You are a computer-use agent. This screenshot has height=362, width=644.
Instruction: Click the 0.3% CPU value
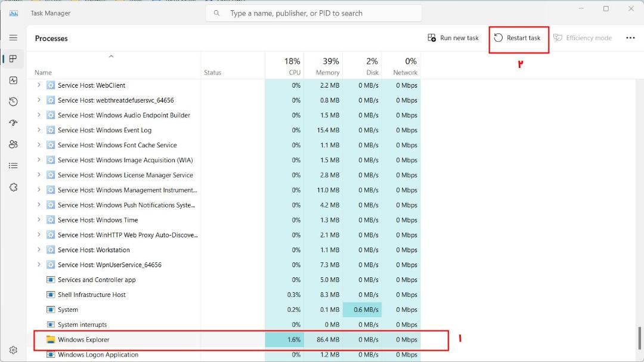tap(293, 295)
